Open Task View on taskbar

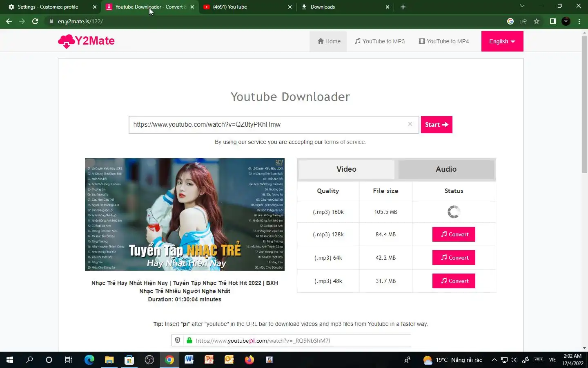pos(69,360)
